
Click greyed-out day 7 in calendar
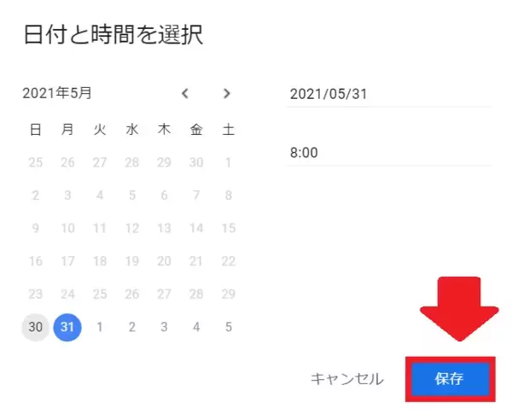pyautogui.click(x=196, y=195)
